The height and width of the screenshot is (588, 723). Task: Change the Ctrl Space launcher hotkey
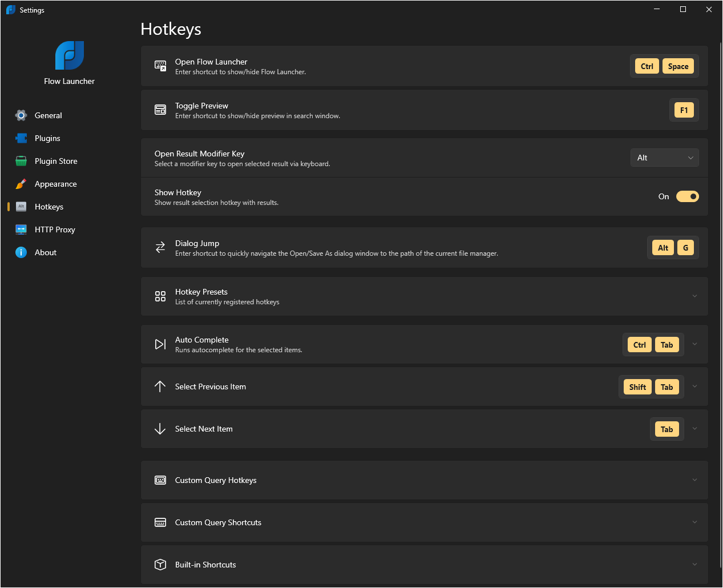point(664,66)
